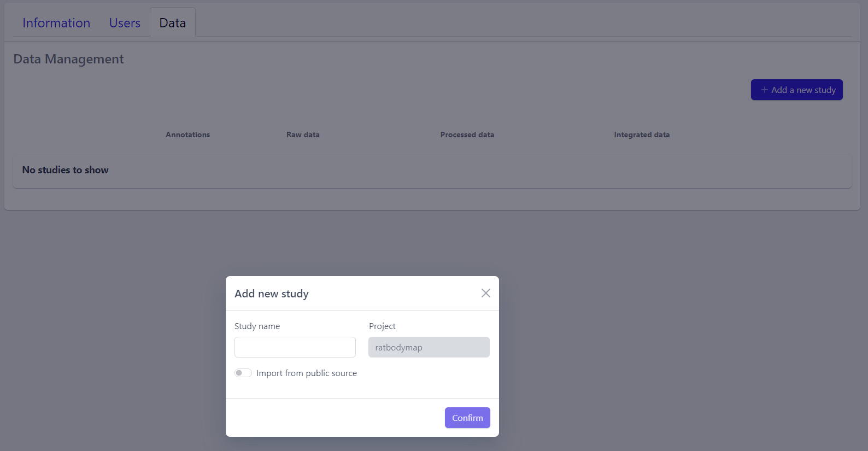Image resolution: width=868 pixels, height=451 pixels.
Task: Click the Data Management heading
Action: click(68, 59)
